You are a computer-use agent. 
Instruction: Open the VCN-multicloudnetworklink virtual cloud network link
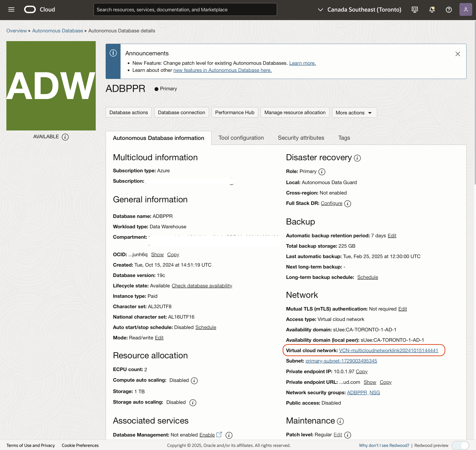[x=388, y=350]
